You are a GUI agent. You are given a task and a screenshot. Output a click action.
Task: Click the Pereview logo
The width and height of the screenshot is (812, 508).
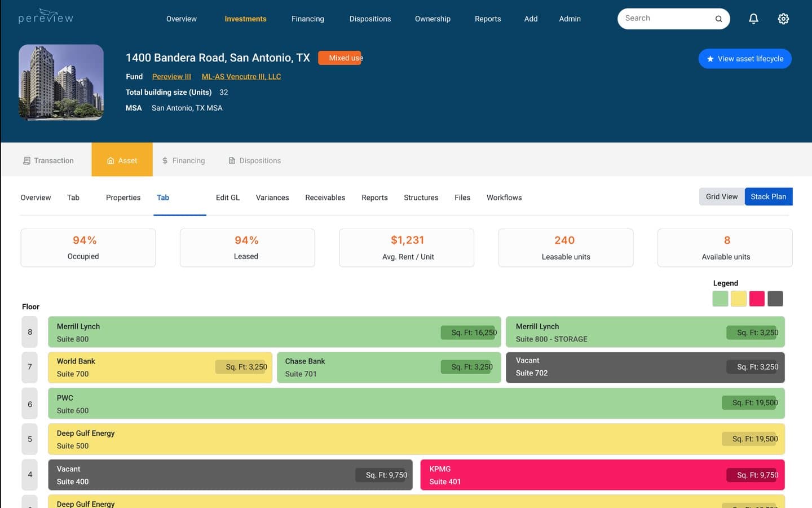coord(46,16)
